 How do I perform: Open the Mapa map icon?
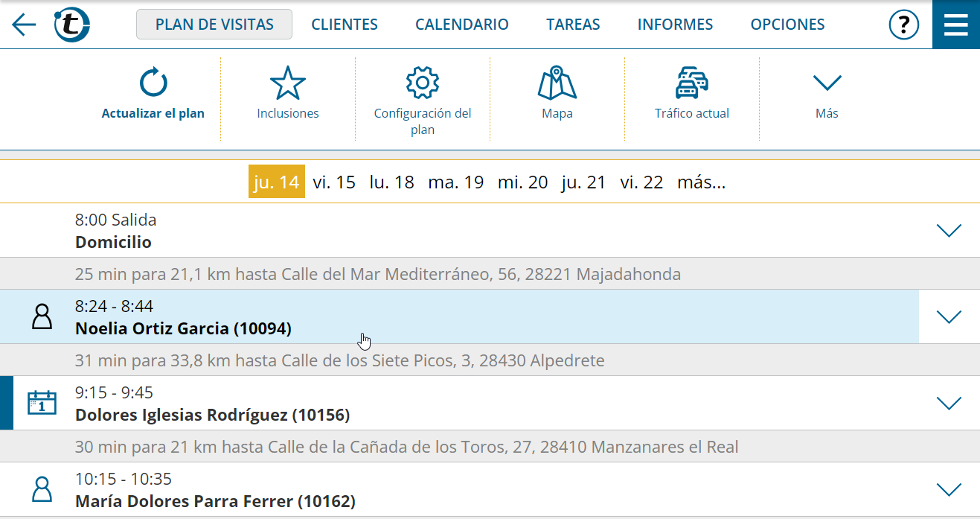pyautogui.click(x=557, y=83)
